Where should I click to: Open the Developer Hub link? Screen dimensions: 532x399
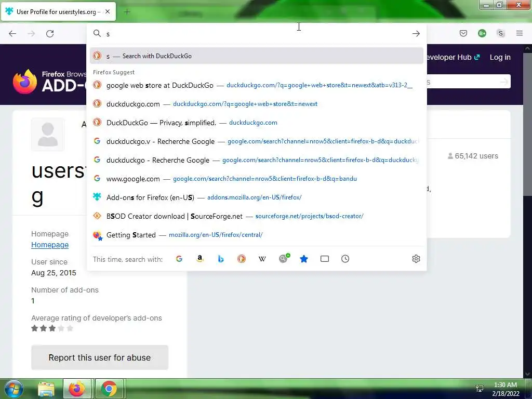(x=453, y=57)
